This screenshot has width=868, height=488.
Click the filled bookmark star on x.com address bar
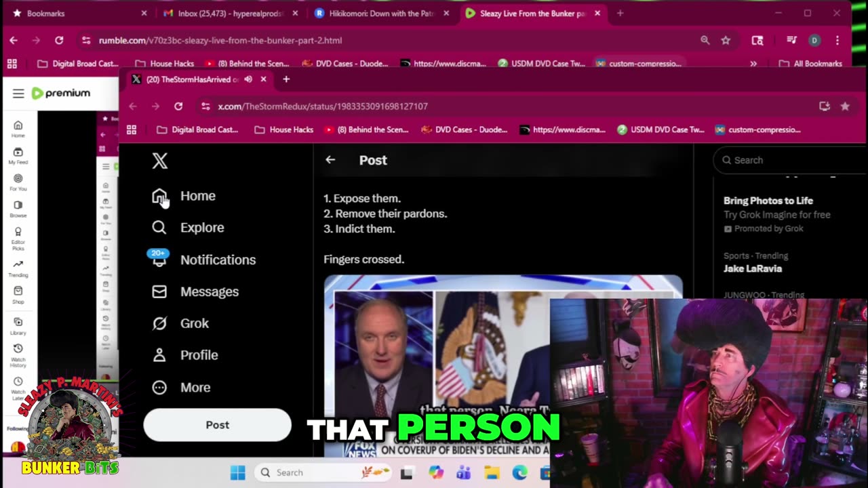[845, 106]
